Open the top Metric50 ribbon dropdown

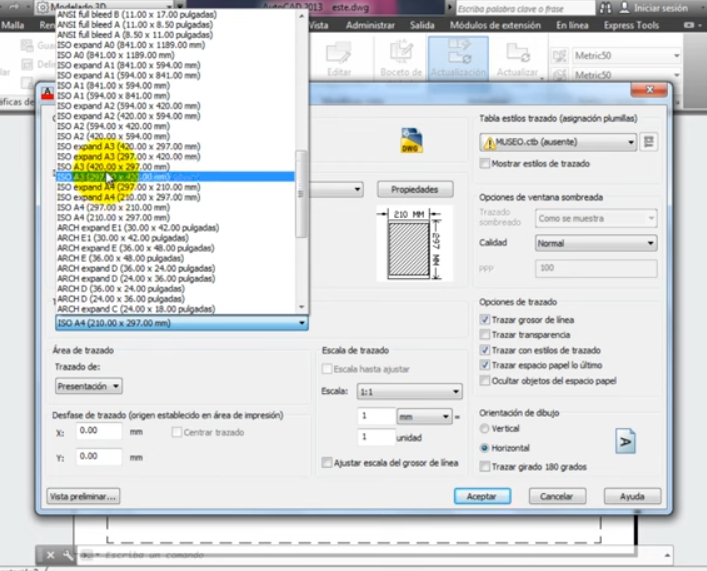[x=626, y=55]
